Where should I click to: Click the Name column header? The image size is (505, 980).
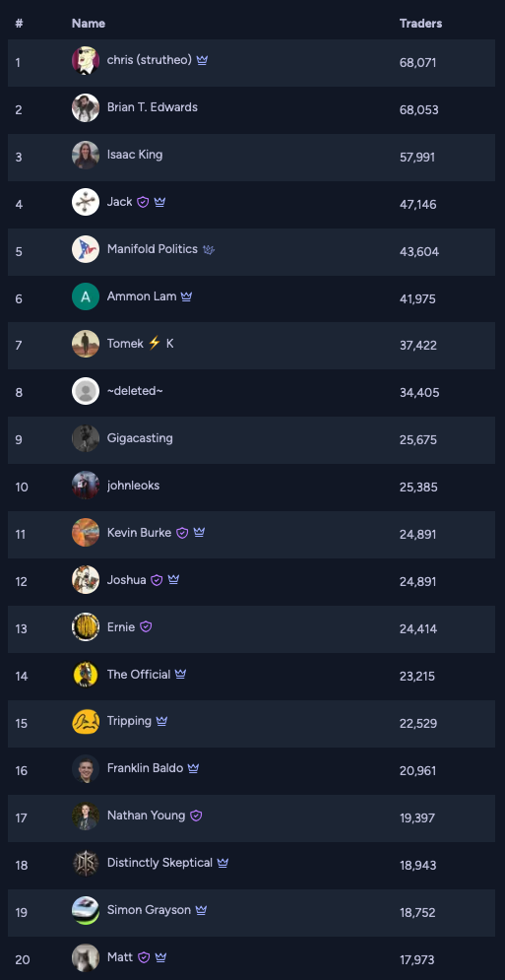89,24
